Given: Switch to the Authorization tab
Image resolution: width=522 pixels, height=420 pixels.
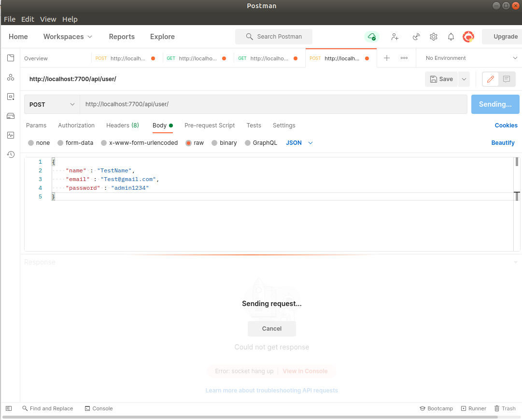Looking at the screenshot, I should pyautogui.click(x=76, y=126).
